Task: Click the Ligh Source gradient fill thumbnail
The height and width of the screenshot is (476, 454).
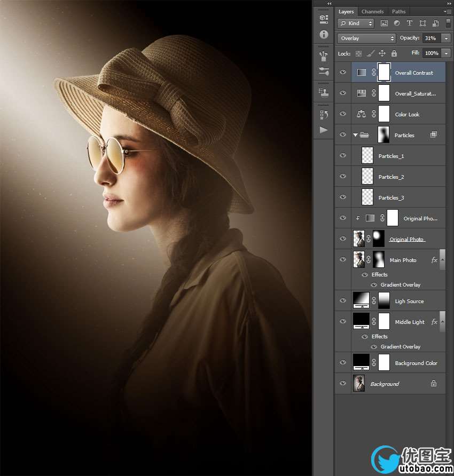Action: tap(361, 300)
